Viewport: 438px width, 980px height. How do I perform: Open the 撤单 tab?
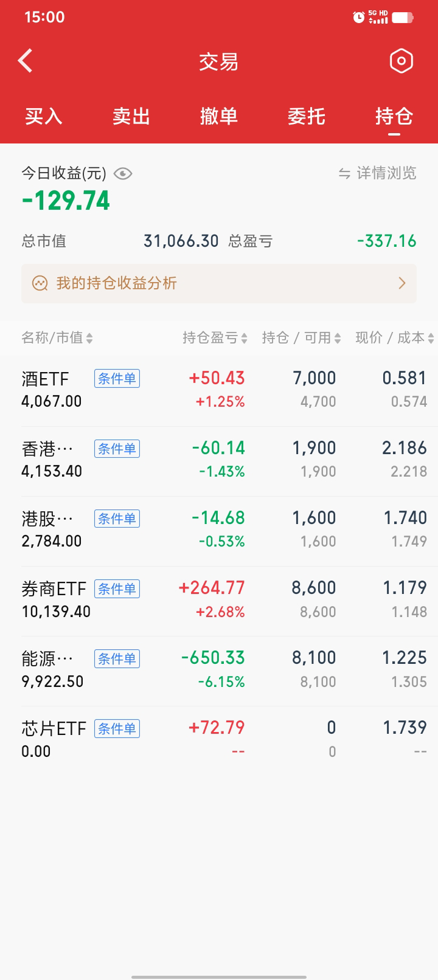click(219, 116)
